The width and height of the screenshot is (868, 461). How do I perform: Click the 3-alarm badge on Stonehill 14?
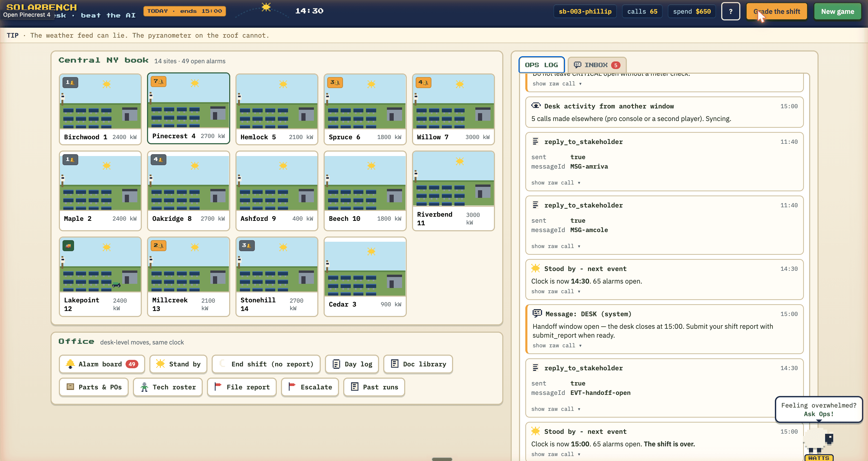(247, 246)
